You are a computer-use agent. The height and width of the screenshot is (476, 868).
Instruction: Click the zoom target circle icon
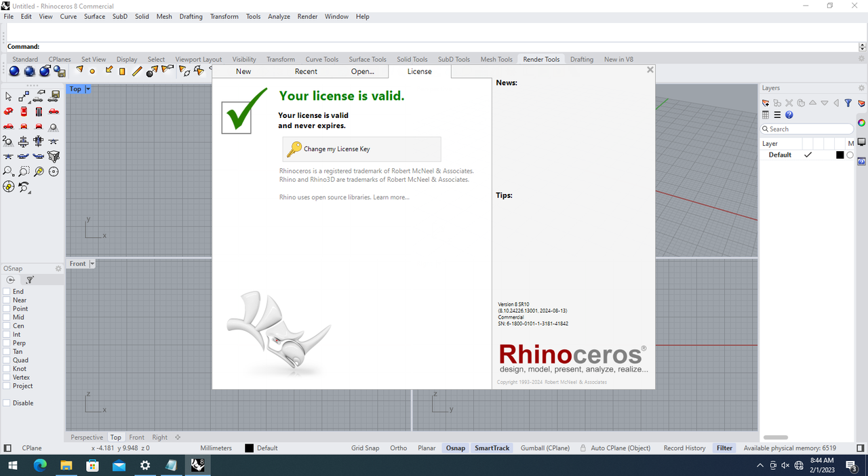click(54, 172)
